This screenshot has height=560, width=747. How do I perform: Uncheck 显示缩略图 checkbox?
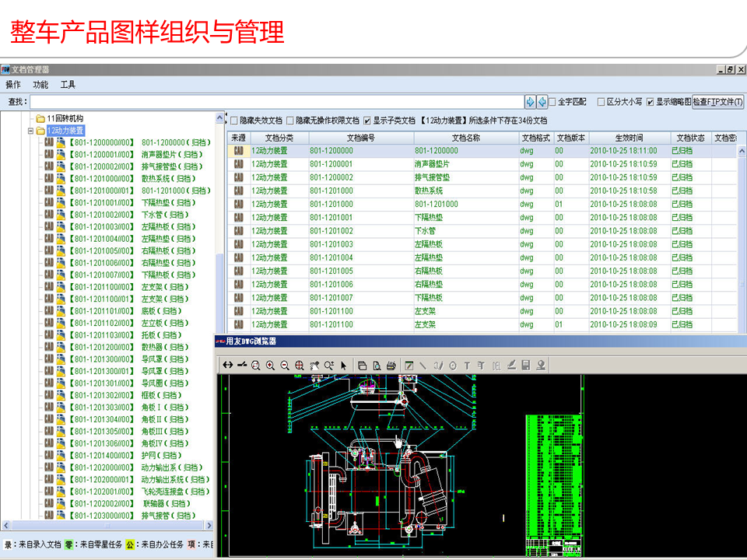pos(651,102)
